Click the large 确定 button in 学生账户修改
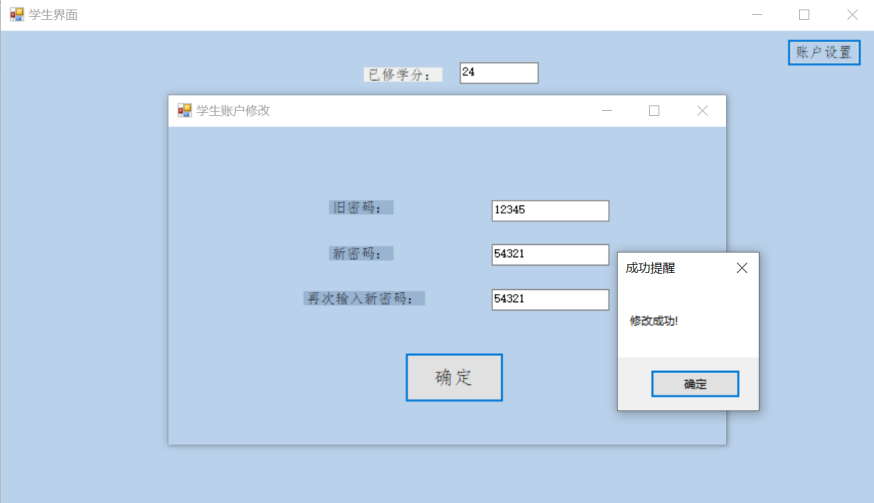874x503 pixels. [454, 378]
